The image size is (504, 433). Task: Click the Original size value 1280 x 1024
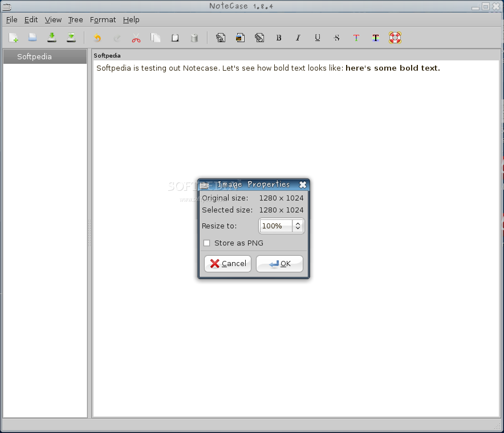281,198
